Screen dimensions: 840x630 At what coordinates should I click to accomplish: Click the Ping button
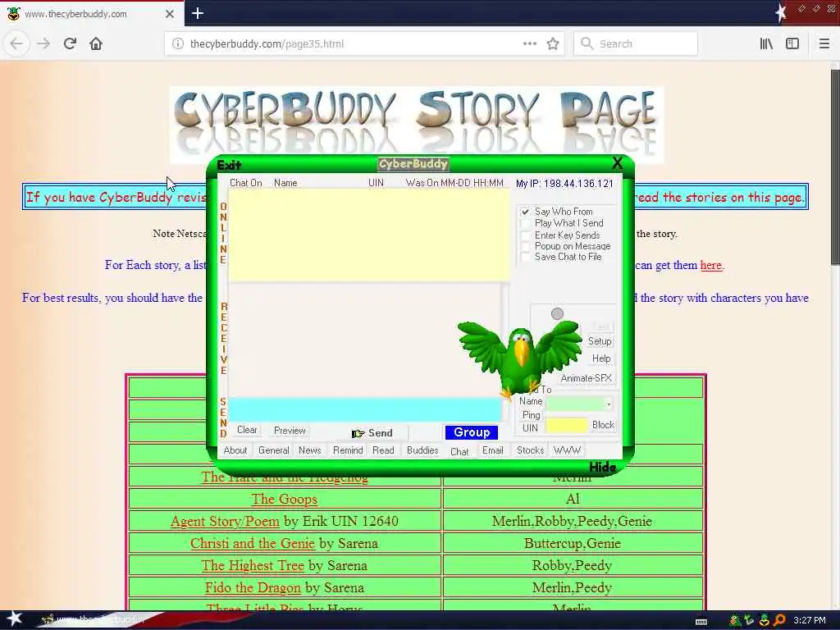[531, 415]
